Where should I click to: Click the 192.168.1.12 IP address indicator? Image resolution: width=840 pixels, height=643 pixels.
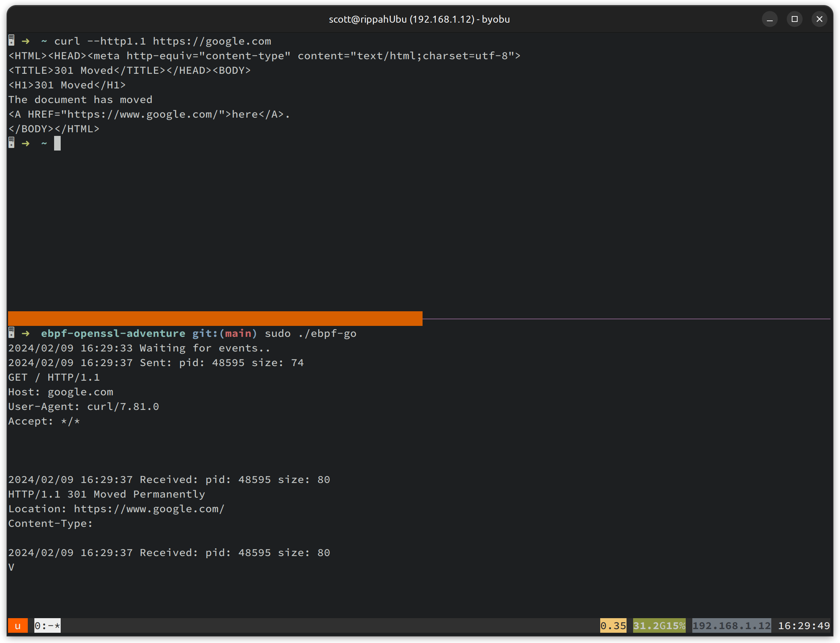click(732, 625)
